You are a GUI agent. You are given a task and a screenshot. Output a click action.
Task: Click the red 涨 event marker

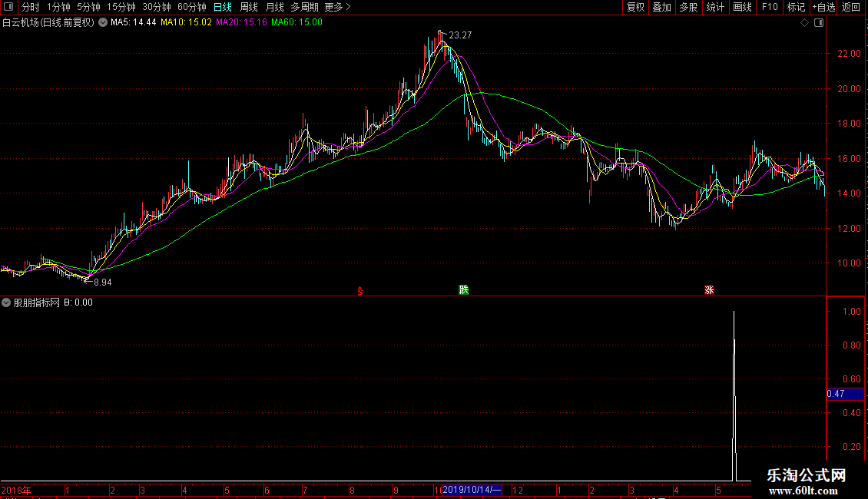tap(708, 290)
